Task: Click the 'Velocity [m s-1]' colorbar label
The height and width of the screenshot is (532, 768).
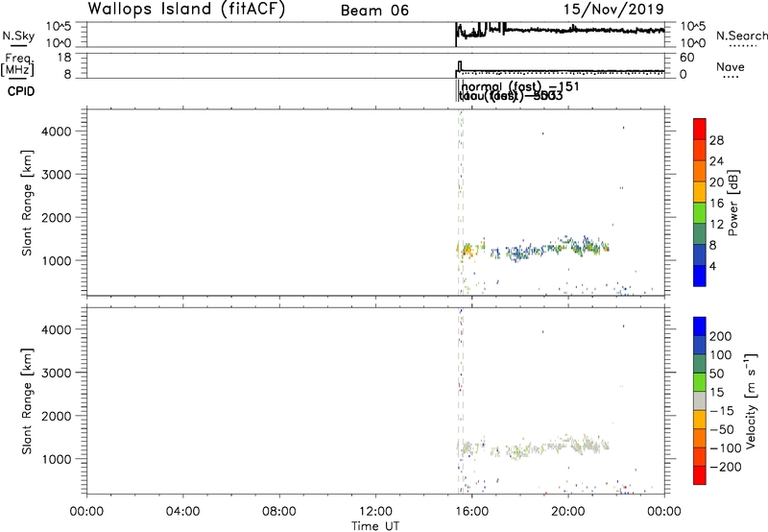Action: click(752, 400)
